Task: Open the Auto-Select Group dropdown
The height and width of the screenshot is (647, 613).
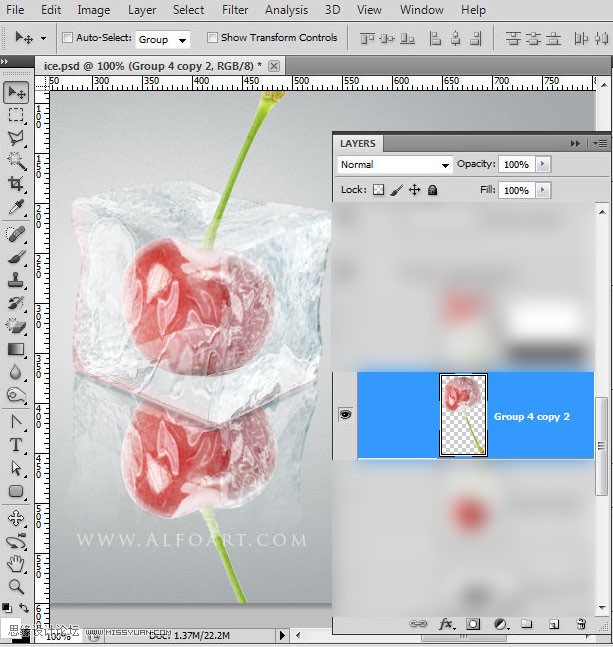Action: pos(163,40)
